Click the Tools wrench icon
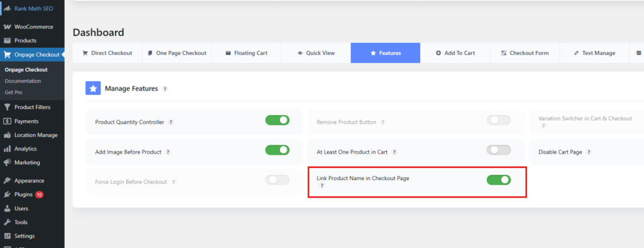The image size is (644, 248). click(x=7, y=222)
